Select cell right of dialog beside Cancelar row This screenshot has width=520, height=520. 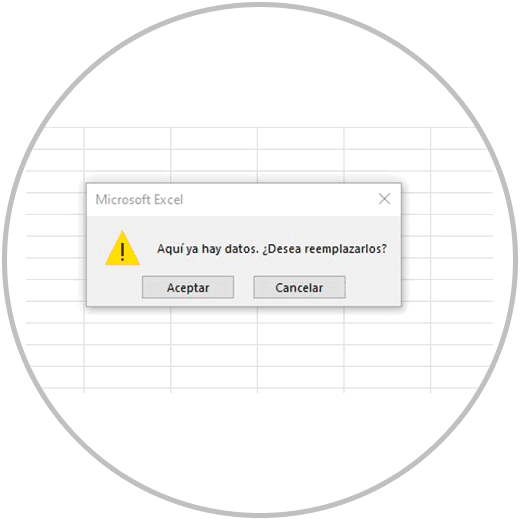416,290
